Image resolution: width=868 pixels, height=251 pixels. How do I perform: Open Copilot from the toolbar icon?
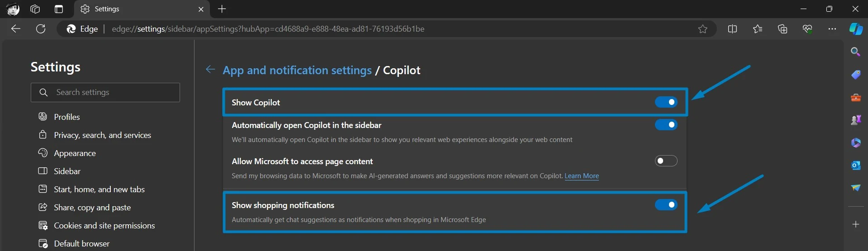[x=855, y=29]
